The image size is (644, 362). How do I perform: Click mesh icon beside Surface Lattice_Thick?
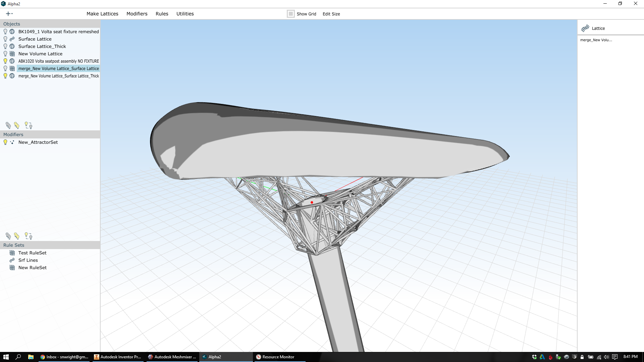[12, 46]
